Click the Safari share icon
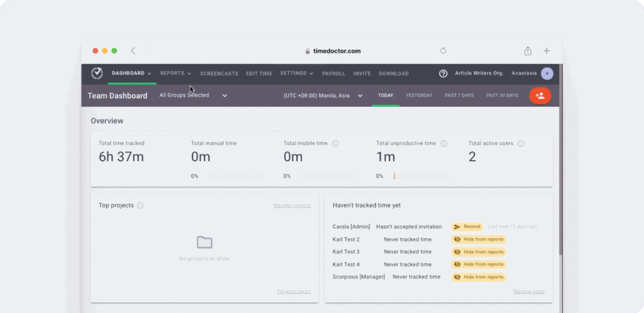 point(528,51)
